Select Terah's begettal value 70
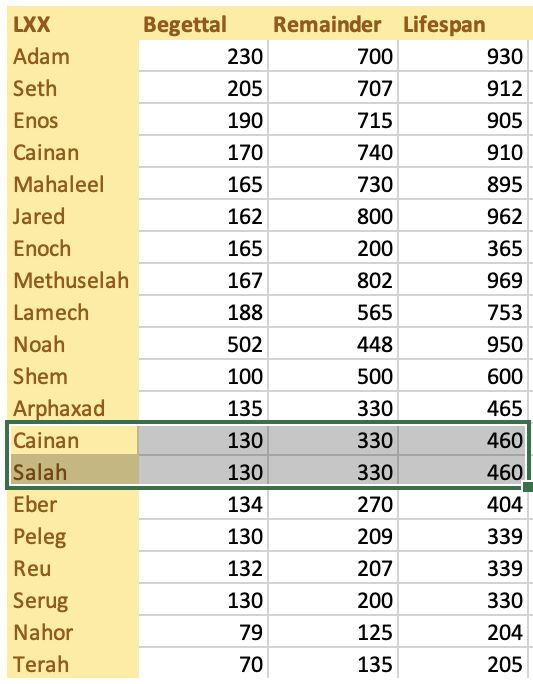 tap(203, 664)
